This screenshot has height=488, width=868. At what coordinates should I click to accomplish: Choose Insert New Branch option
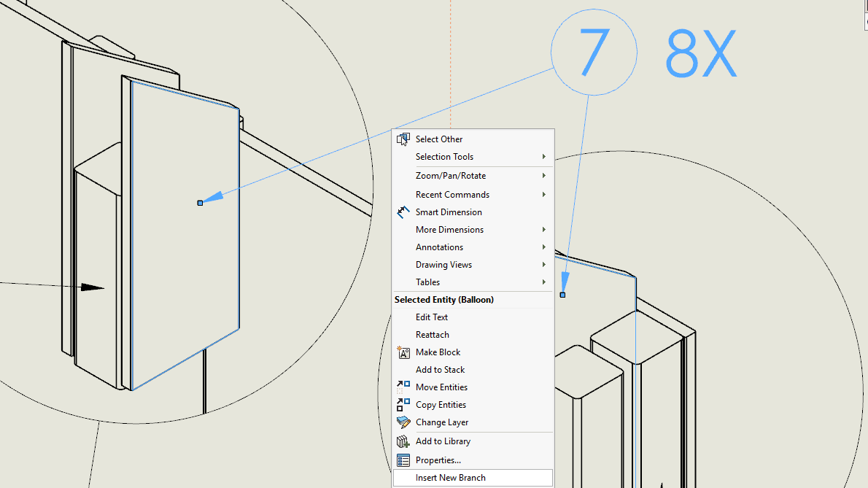coord(450,478)
